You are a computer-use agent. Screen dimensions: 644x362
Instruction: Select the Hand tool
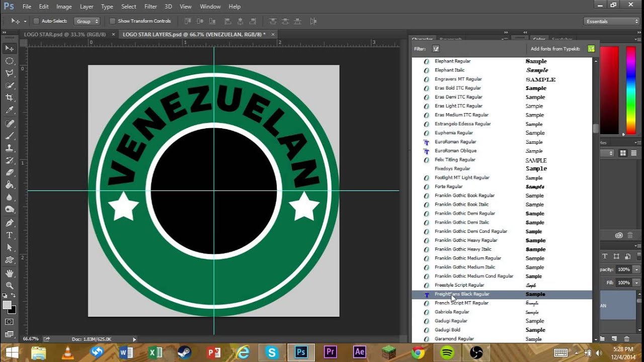[10, 273]
